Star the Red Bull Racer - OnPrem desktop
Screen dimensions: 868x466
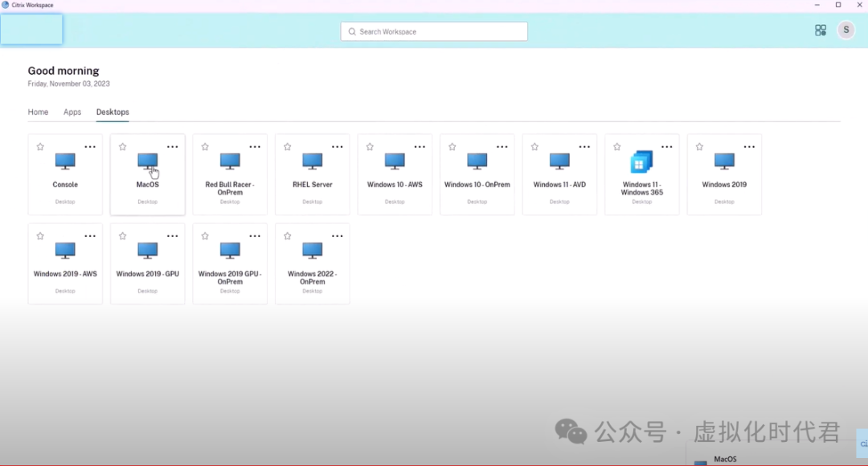pyautogui.click(x=205, y=147)
